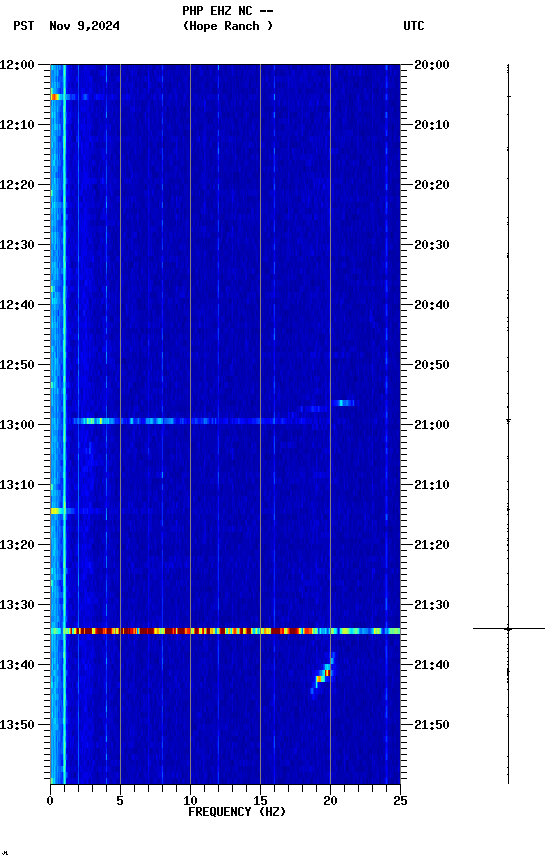Click the 13:50 PST time tick label
Screen dimensions: 552x864
pos(17,725)
